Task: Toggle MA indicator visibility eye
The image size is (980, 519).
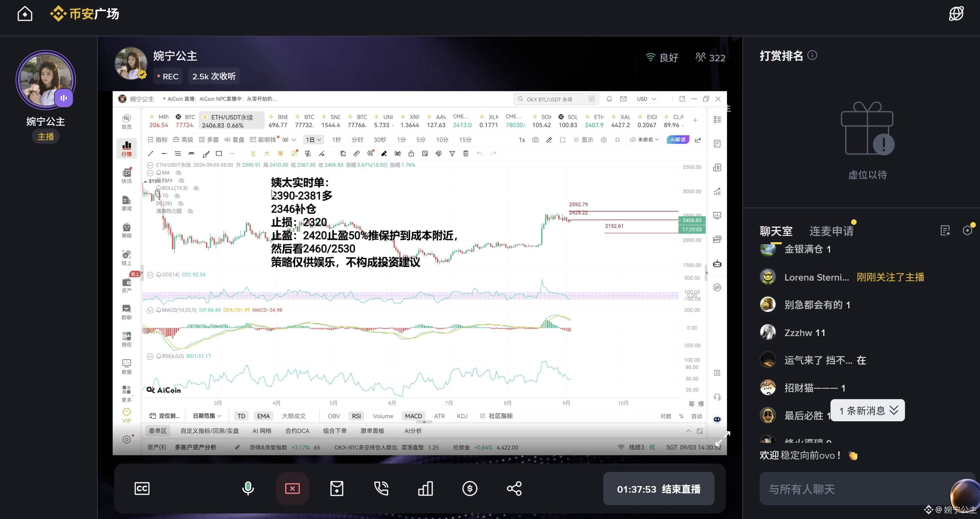Action: tap(178, 173)
